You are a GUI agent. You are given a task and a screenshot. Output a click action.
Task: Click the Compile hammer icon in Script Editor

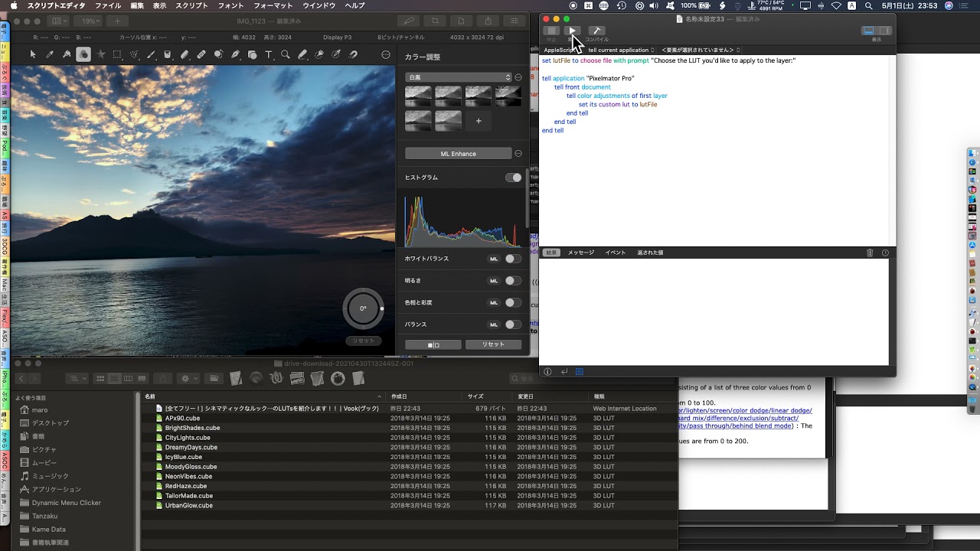596,31
